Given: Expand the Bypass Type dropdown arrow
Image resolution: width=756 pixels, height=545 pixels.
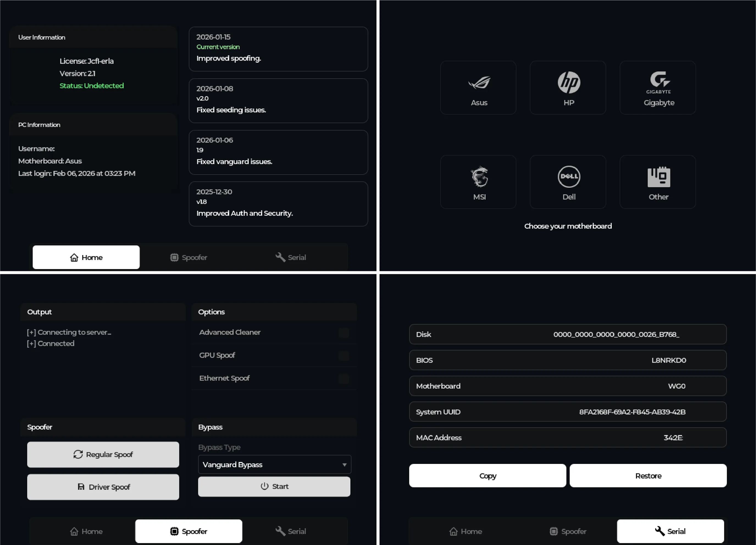Looking at the screenshot, I should click(344, 464).
